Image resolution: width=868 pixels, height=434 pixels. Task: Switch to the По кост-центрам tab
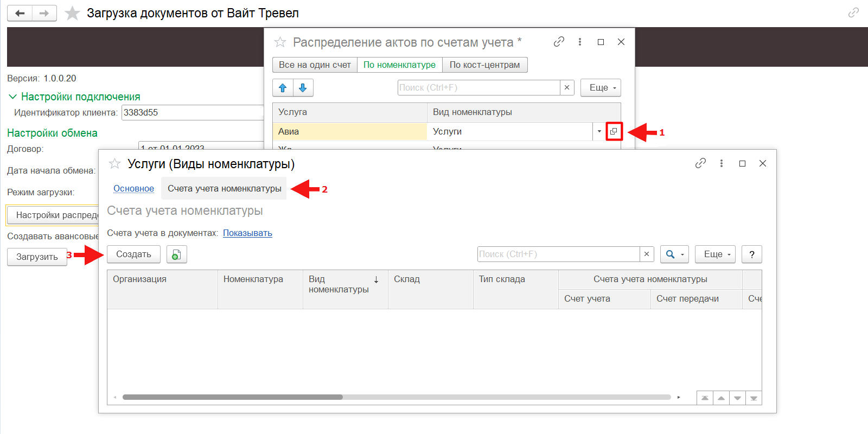(484, 65)
